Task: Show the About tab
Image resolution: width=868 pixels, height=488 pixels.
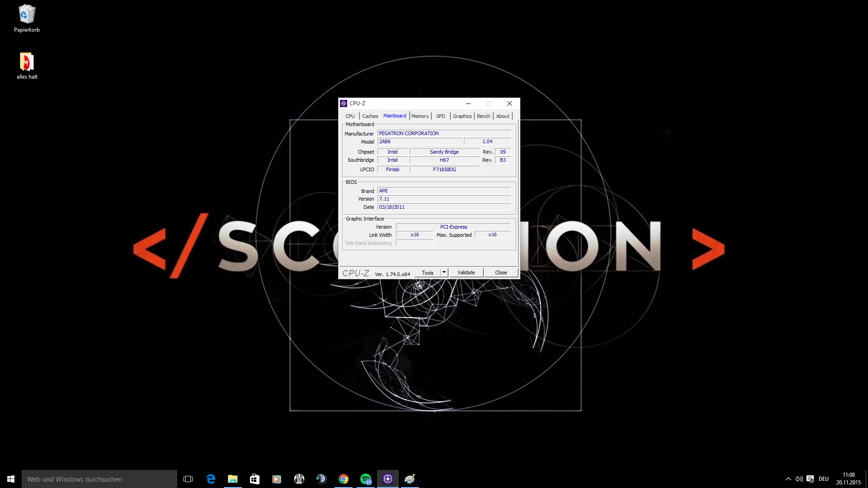Action: (x=502, y=116)
